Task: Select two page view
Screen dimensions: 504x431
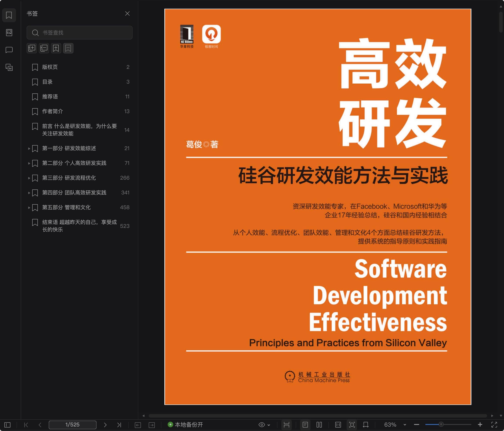Action: coord(319,425)
